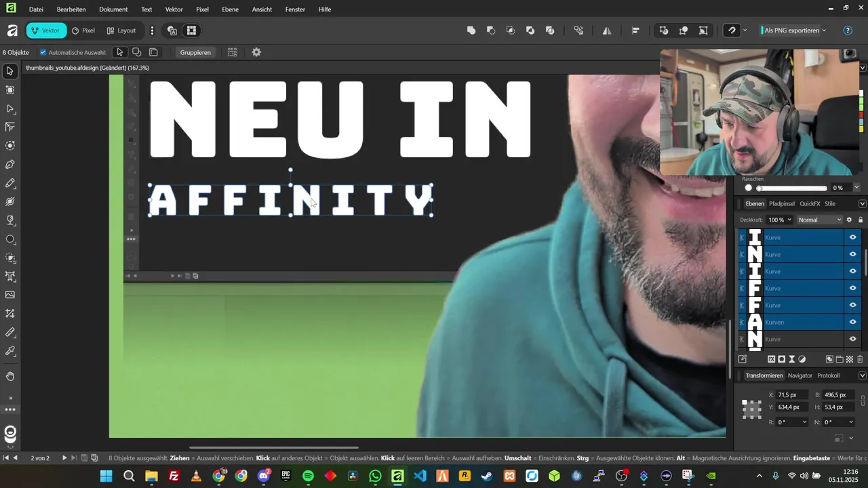Open context toolbar settings gear
This screenshot has height=488, width=868.
coord(256,52)
